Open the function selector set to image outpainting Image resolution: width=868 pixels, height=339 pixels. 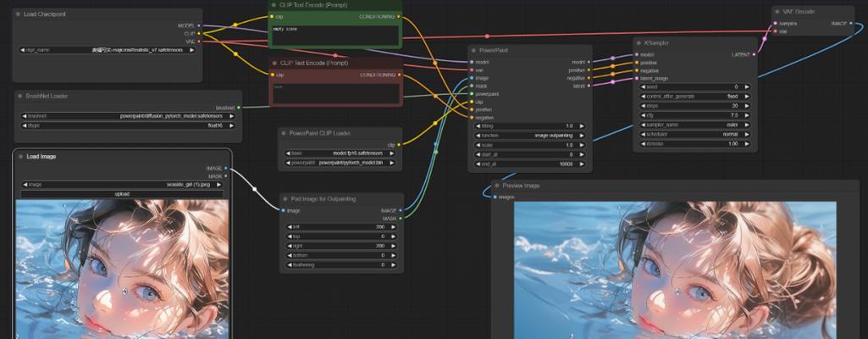point(530,135)
